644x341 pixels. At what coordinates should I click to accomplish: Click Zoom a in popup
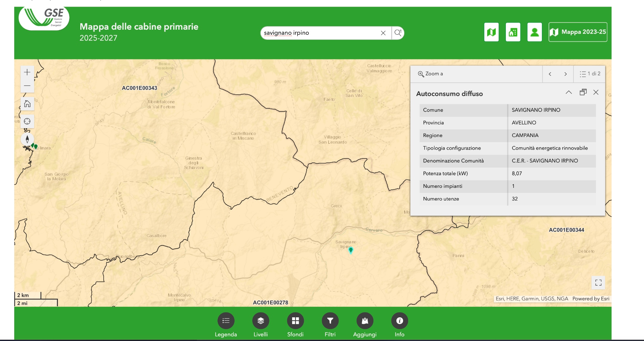coord(430,74)
